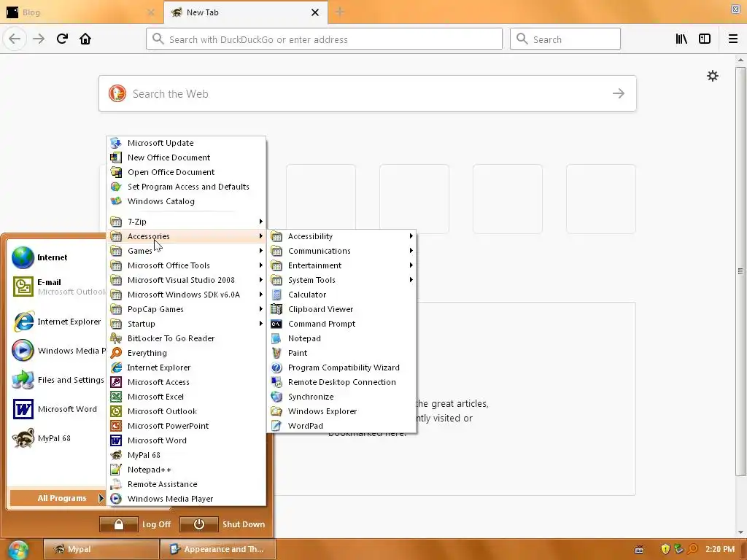747x560 pixels.
Task: Open Microsoft Access from programs list
Action: coord(186,382)
